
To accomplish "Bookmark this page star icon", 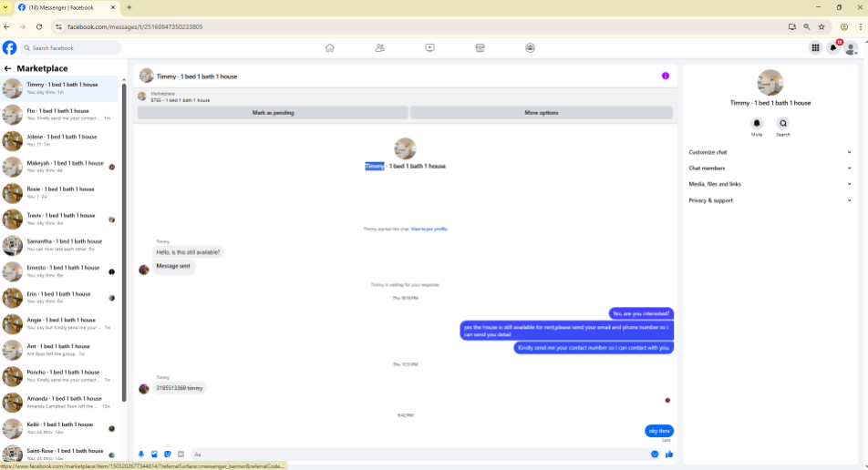I will [x=821, y=26].
